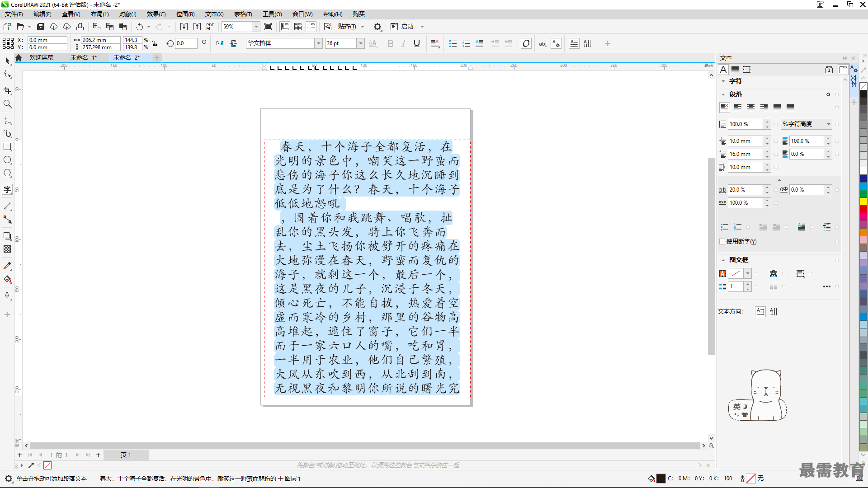868x488 pixels.
Task: Select the Ellipse tool
Action: click(x=7, y=160)
